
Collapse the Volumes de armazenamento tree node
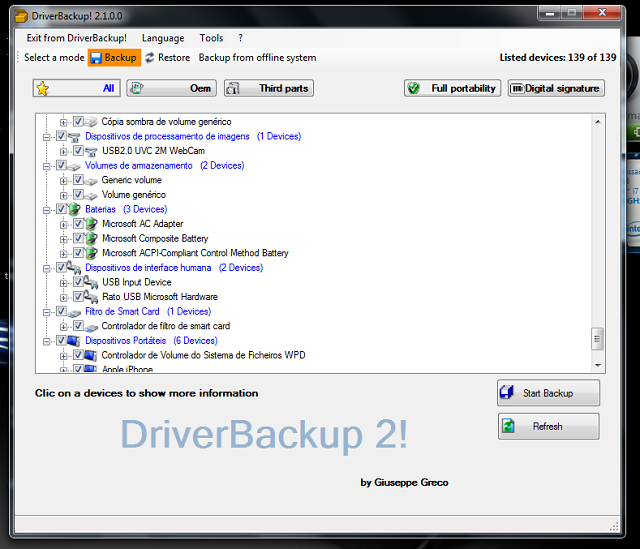tap(46, 166)
